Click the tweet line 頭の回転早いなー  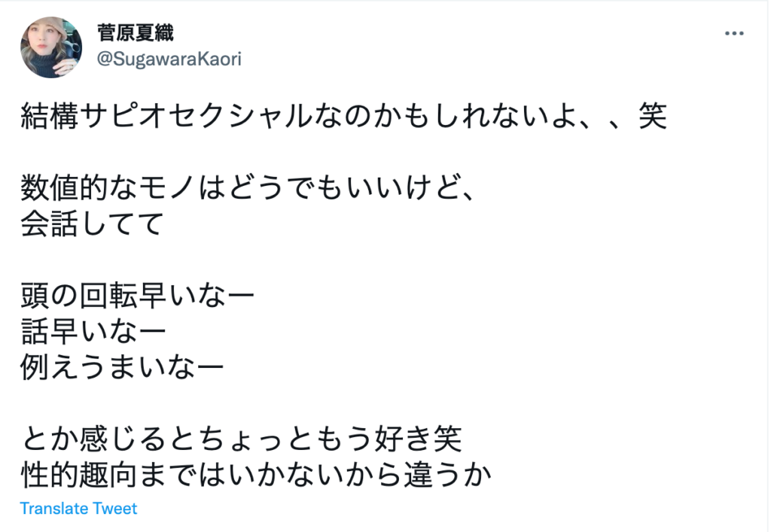[137, 295]
